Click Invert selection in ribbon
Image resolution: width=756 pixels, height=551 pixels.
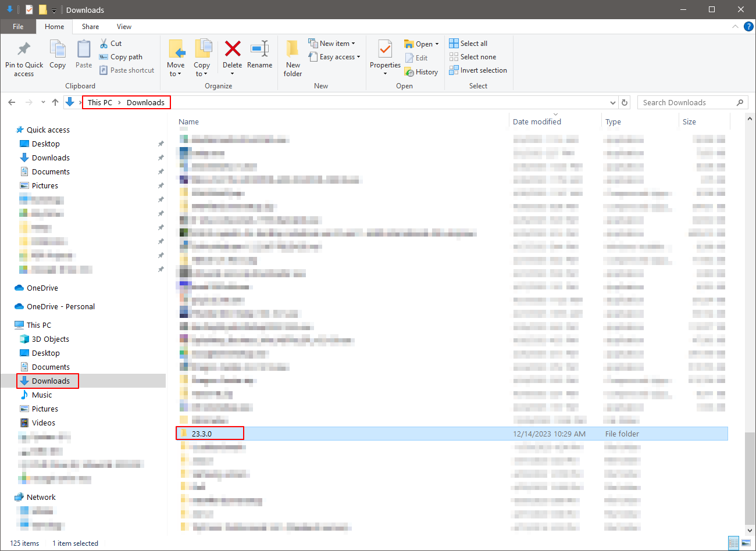478,70
